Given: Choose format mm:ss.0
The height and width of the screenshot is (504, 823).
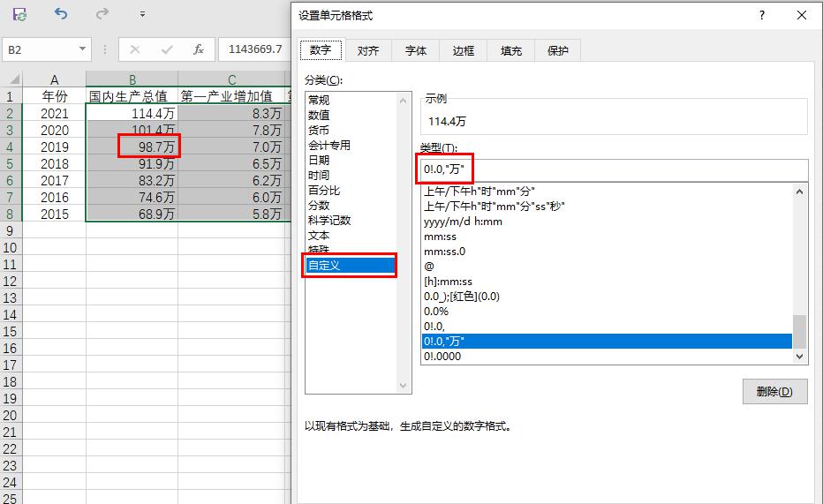Looking at the screenshot, I should (x=607, y=252).
